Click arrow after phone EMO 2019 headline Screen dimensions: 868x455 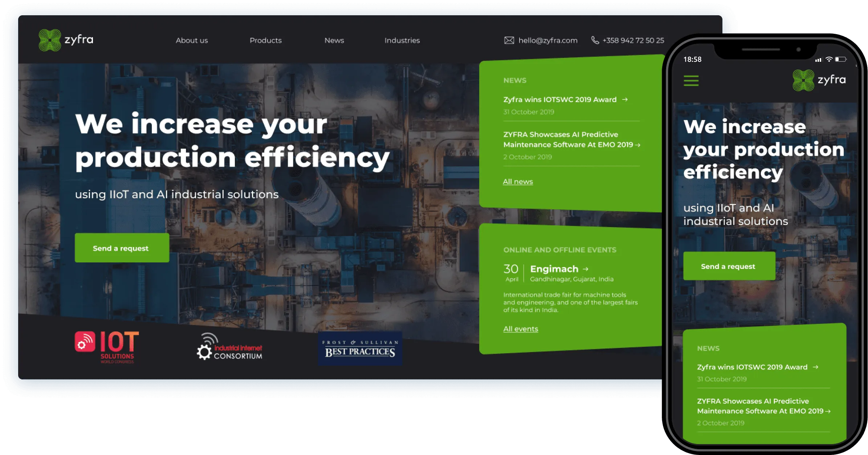click(x=828, y=411)
